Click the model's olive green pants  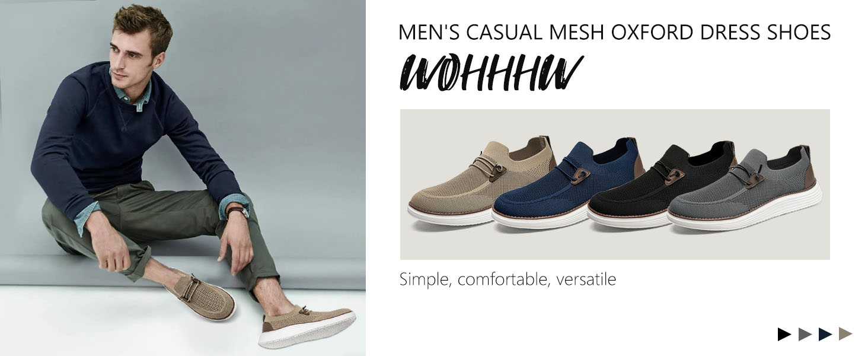[x=160, y=231]
